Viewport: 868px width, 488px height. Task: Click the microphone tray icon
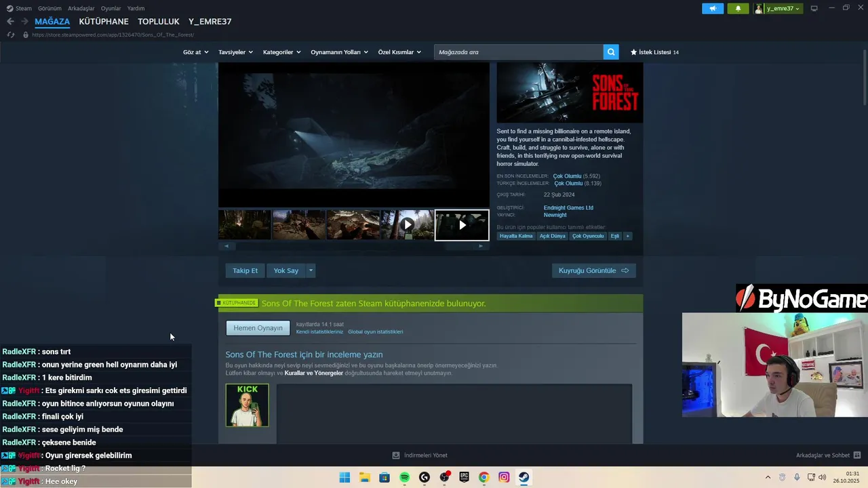tap(797, 477)
